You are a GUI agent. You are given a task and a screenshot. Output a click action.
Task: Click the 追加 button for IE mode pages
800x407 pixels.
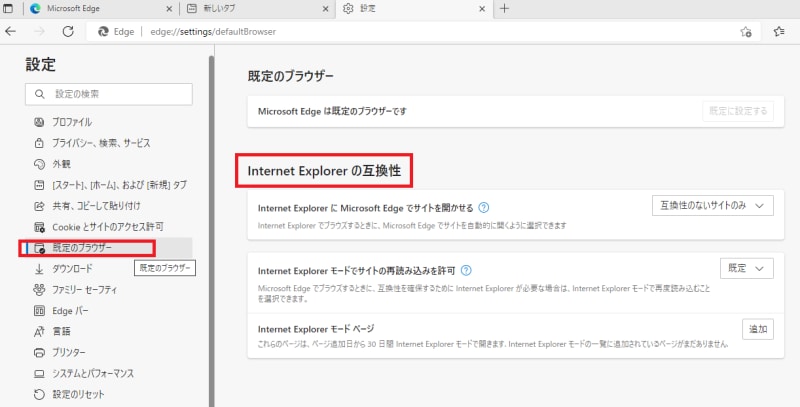[757, 329]
